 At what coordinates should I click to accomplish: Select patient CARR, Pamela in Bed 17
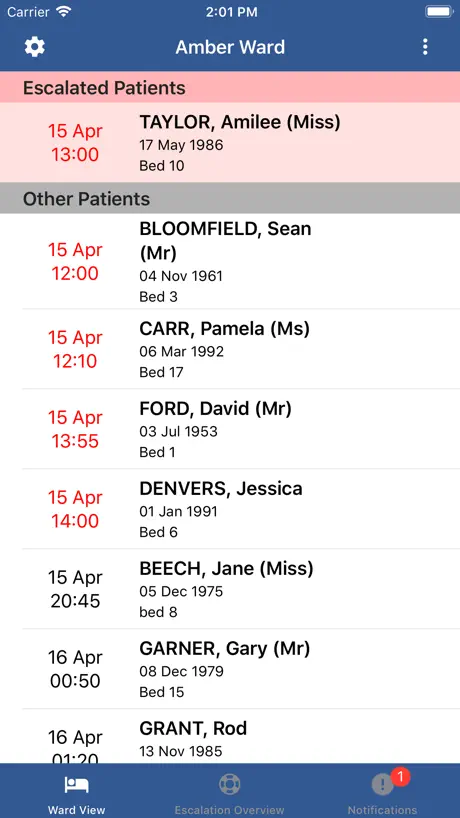[230, 349]
